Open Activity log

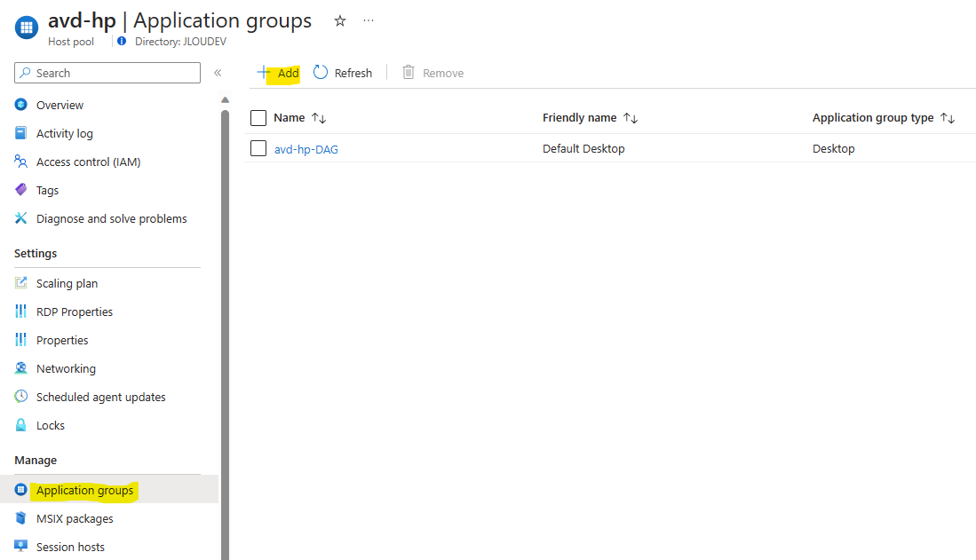pos(65,133)
